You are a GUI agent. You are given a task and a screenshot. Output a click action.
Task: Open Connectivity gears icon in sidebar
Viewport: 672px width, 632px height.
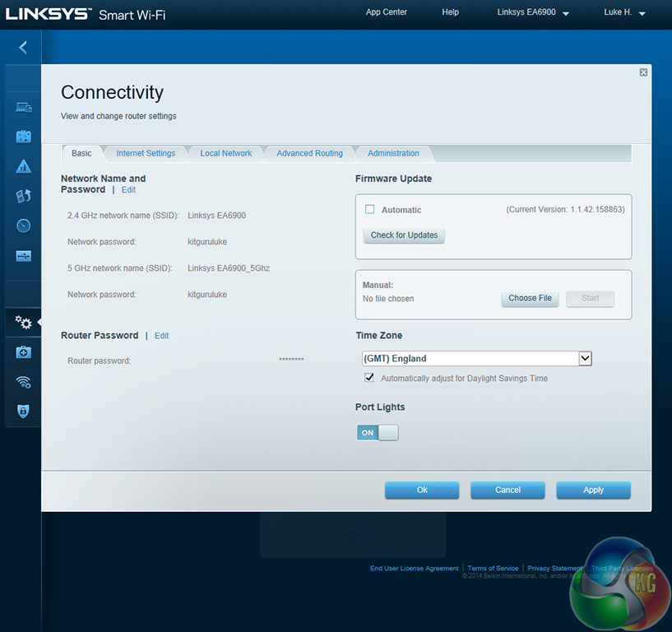(23, 323)
